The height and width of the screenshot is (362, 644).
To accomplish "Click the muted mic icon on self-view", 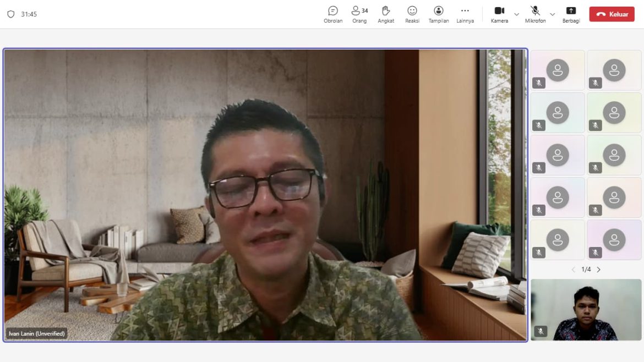I will [x=541, y=331].
